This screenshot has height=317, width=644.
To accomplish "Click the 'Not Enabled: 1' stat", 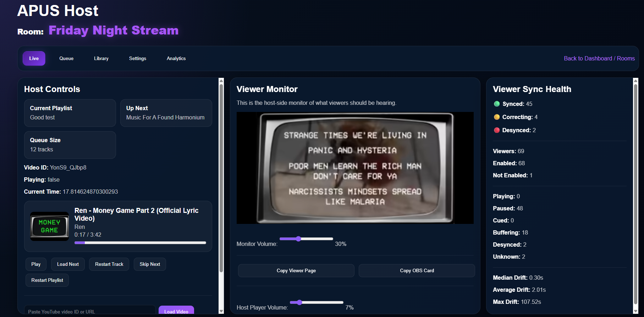I will pos(513,175).
